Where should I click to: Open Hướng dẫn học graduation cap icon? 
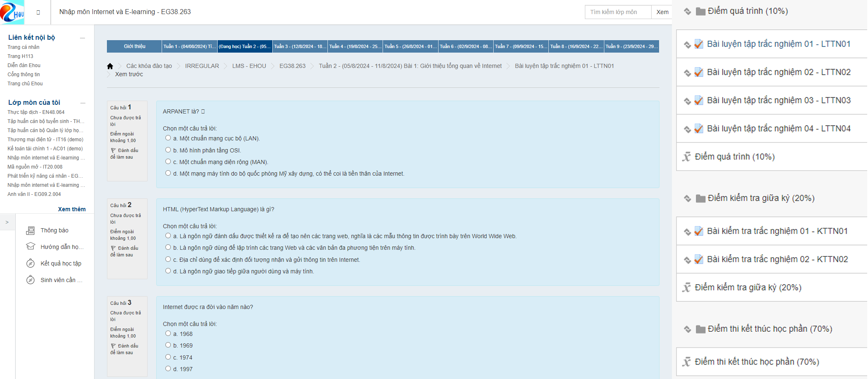(30, 246)
